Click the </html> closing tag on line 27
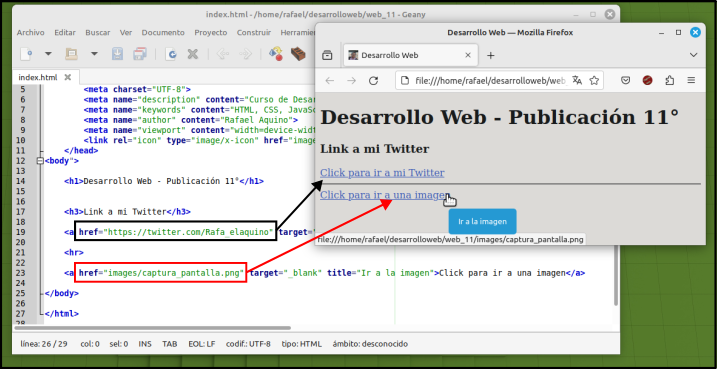The image size is (717, 369). pos(61,314)
